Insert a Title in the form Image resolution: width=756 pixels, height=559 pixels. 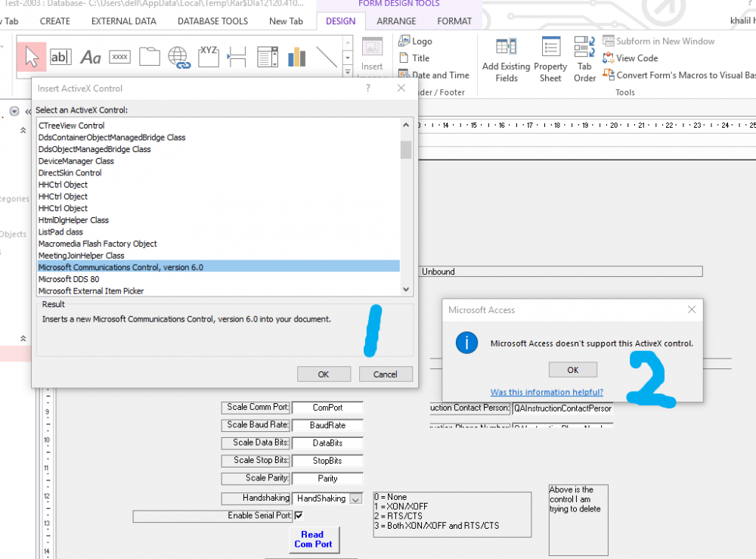pyautogui.click(x=414, y=58)
